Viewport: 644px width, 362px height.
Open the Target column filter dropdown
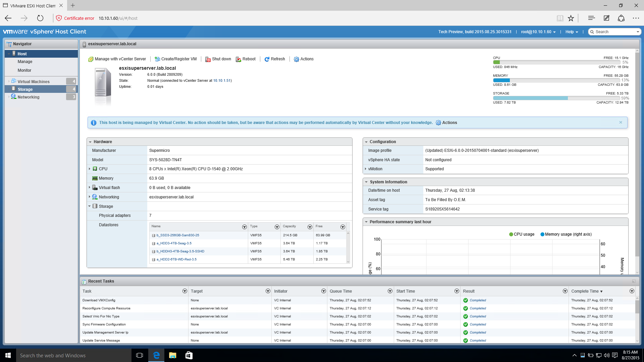coord(268,291)
